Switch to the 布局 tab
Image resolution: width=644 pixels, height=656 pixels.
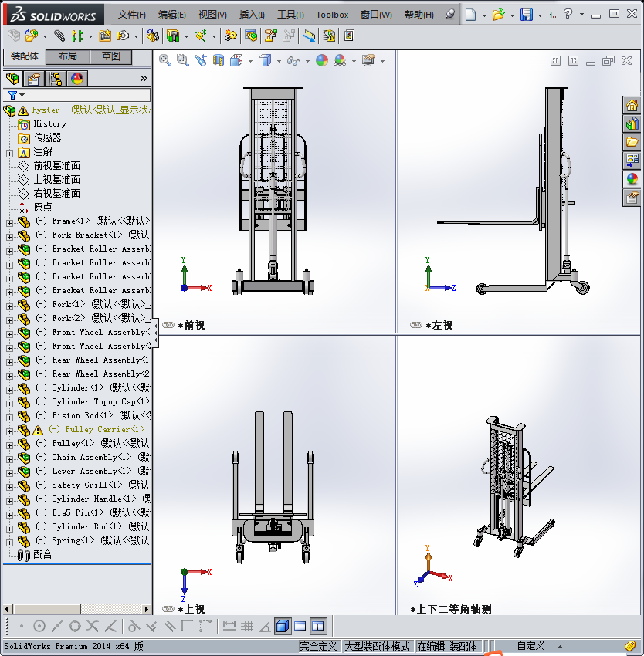68,56
